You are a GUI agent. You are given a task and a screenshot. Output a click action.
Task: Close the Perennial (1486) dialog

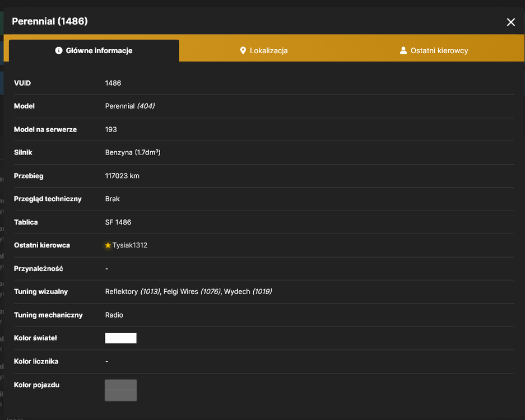[x=510, y=22]
